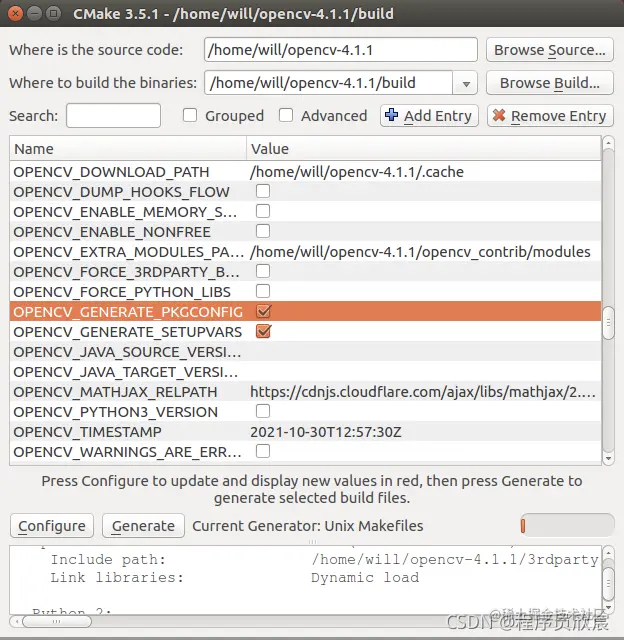Image resolution: width=624 pixels, height=640 pixels.
Task: Click the output log vertical scrollbar thumb
Action: (608, 583)
